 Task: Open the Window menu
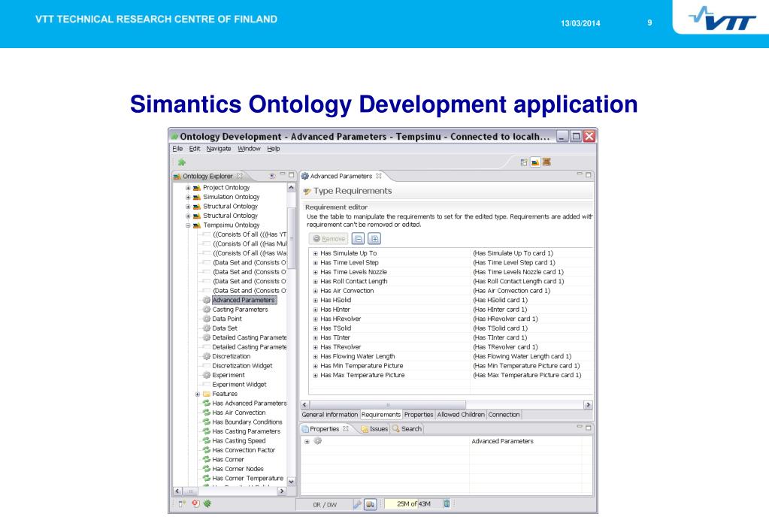coord(249,149)
